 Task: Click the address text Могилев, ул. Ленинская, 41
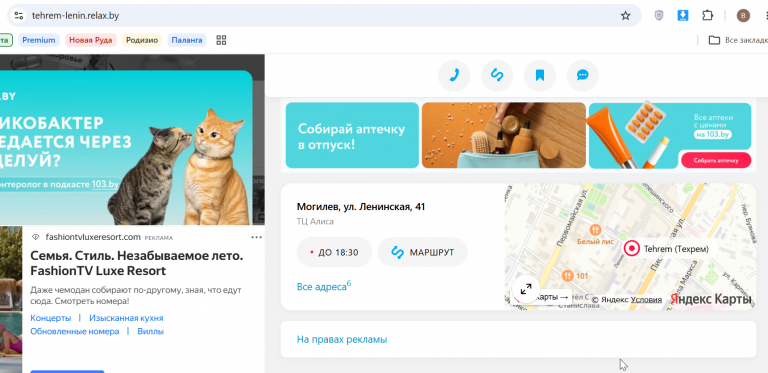pyautogui.click(x=361, y=207)
